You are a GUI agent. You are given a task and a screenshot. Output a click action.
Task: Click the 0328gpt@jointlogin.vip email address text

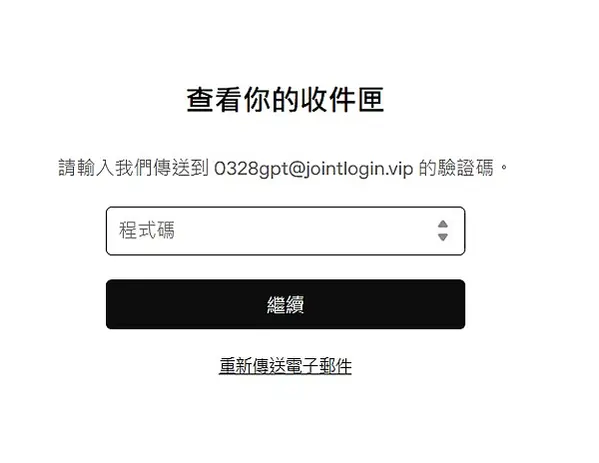[x=314, y=168]
